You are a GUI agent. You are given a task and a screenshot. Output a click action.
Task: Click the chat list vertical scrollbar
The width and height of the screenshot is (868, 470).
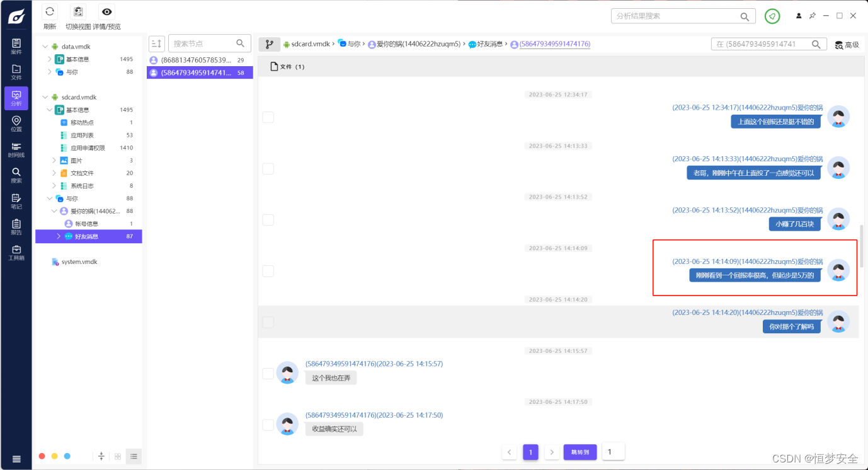(x=861, y=246)
